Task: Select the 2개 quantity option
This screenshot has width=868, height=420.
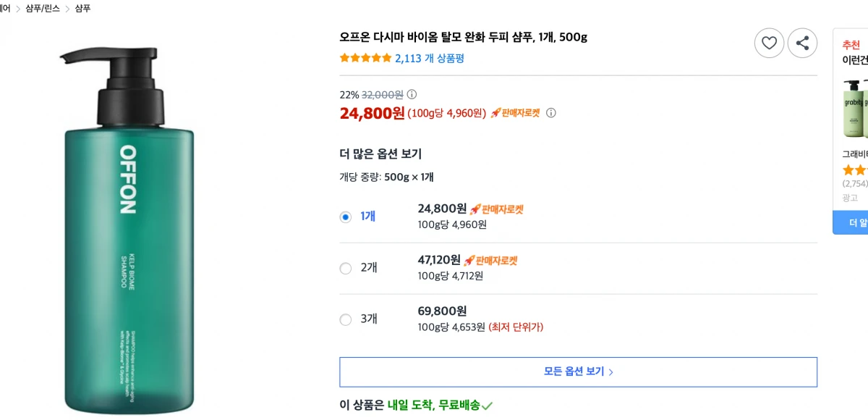Action: pos(345,268)
